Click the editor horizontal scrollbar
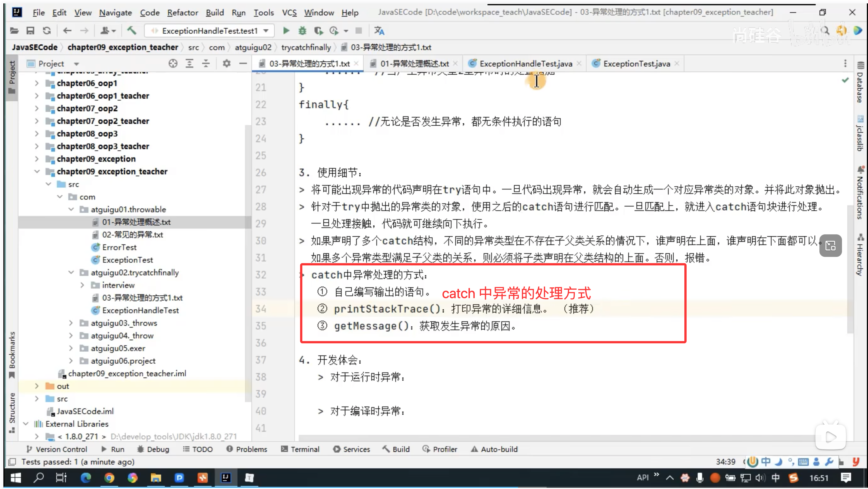This screenshot has height=489, width=868. point(539,438)
